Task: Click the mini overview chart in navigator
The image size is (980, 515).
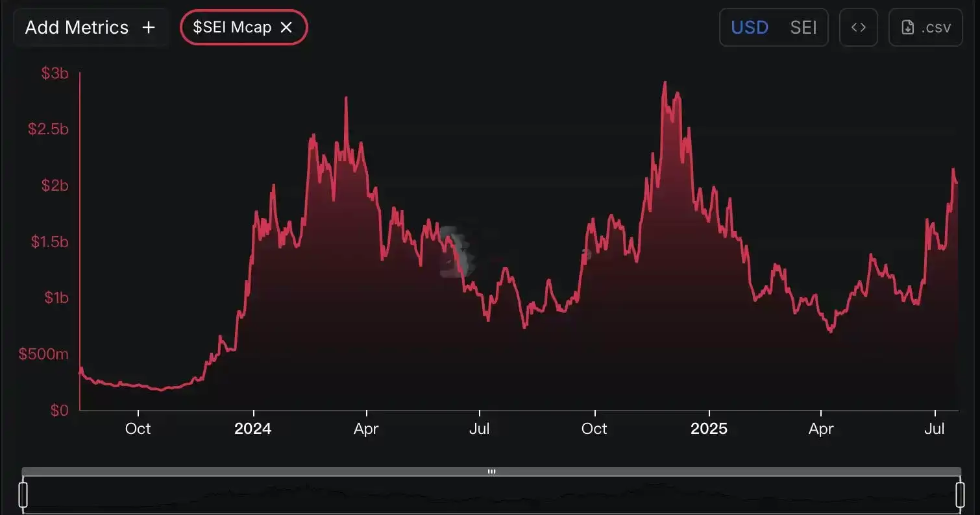Action: point(491,494)
